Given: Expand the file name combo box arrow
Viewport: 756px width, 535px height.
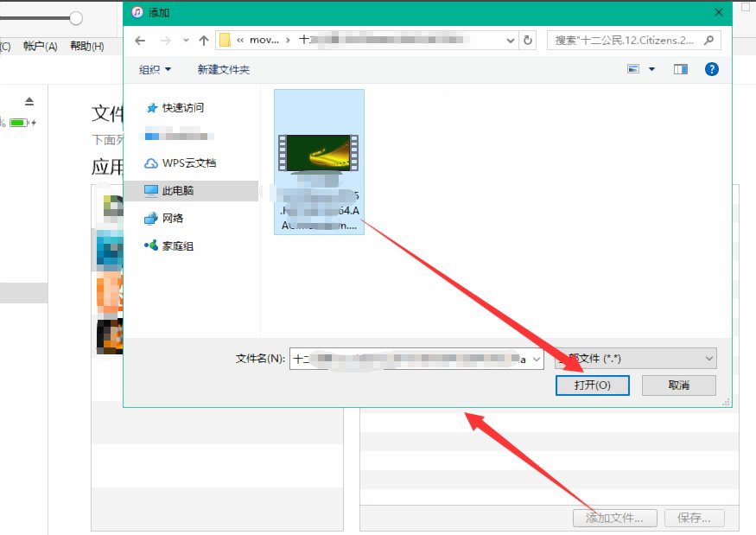Looking at the screenshot, I should click(536, 358).
